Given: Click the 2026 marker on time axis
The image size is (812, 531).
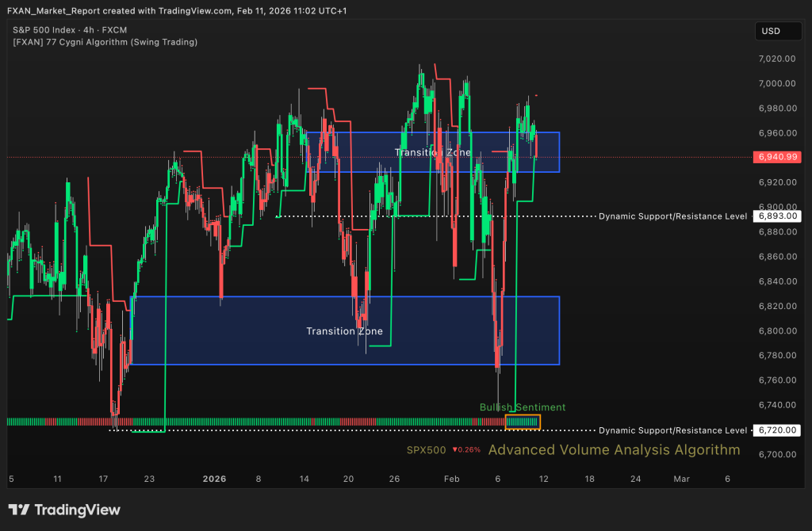Looking at the screenshot, I should point(214,479).
